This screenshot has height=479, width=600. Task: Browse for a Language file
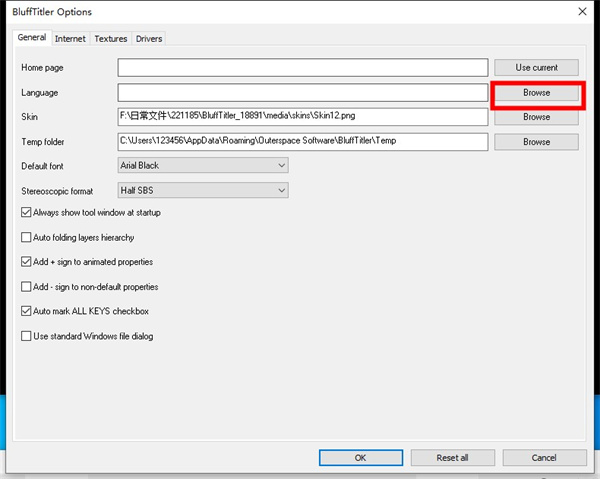(536, 93)
